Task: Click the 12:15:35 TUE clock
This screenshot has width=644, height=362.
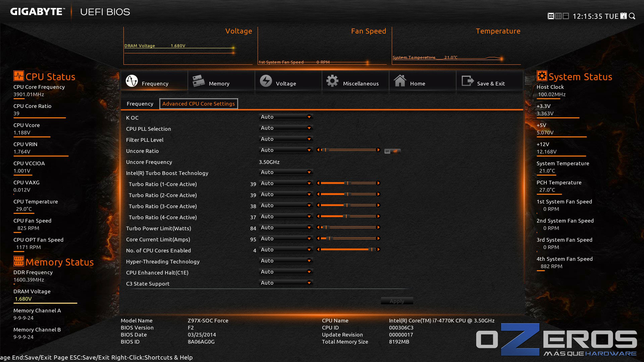Action: pos(595,16)
